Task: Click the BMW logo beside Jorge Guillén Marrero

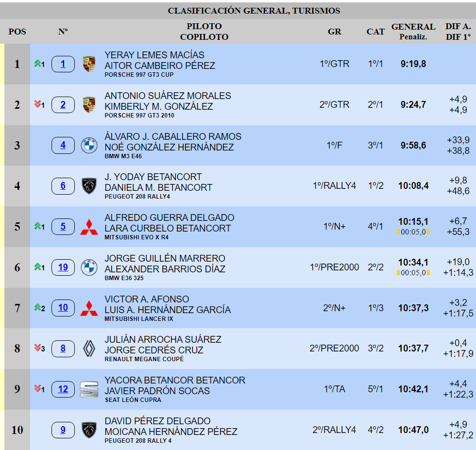Action: 89,267
